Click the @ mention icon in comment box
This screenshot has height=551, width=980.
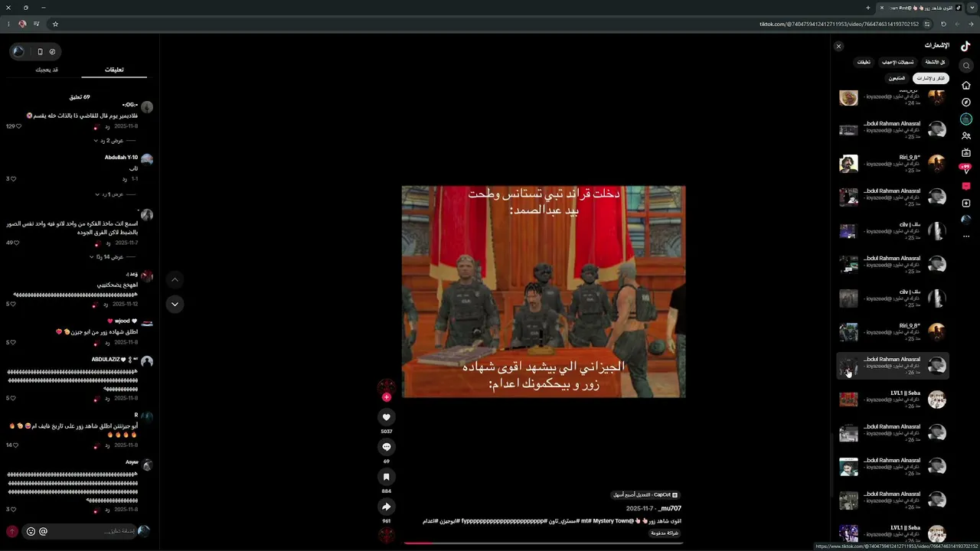(x=43, y=531)
